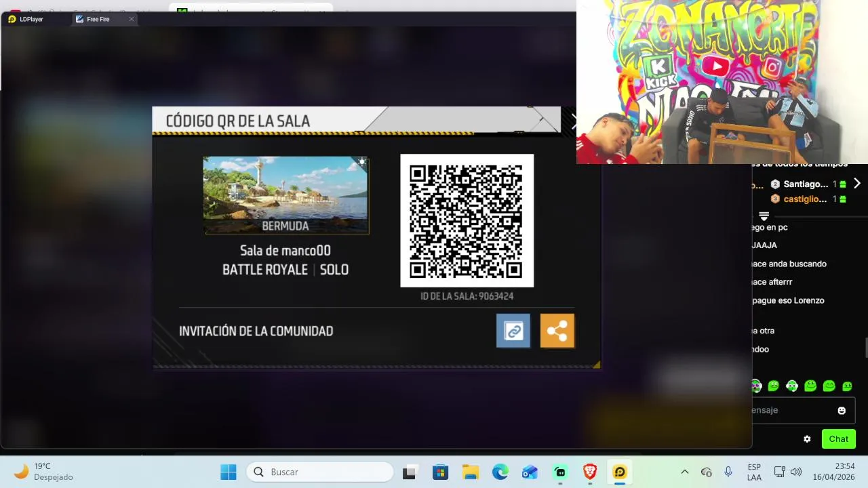The height and width of the screenshot is (488, 868).
Task: Open the LDPlayer home tab
Action: pos(31,19)
